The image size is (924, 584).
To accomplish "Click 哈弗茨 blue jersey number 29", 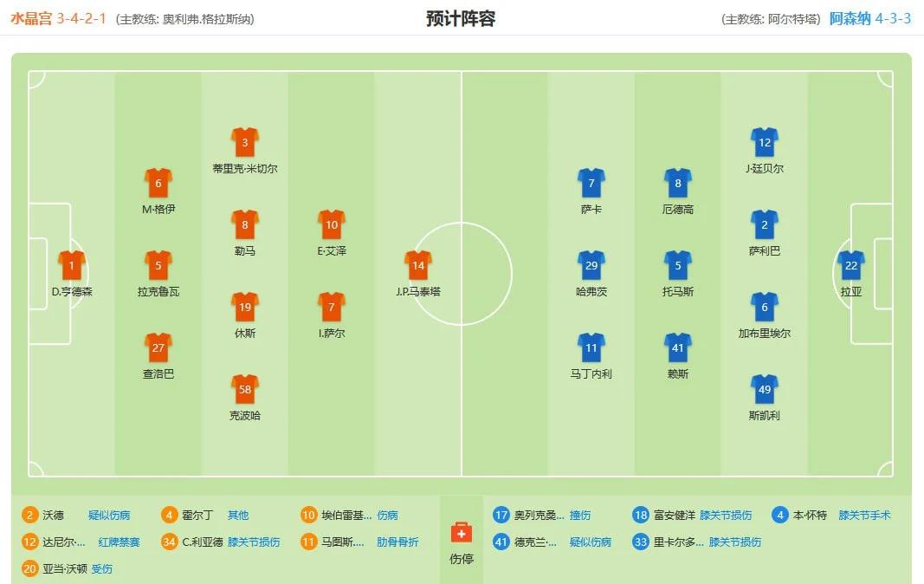I will (591, 265).
